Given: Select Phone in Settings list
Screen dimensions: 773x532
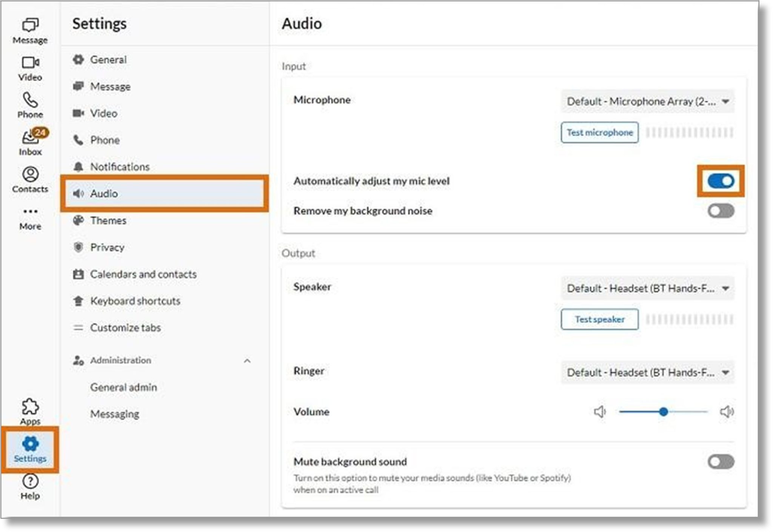Looking at the screenshot, I should coord(164,140).
